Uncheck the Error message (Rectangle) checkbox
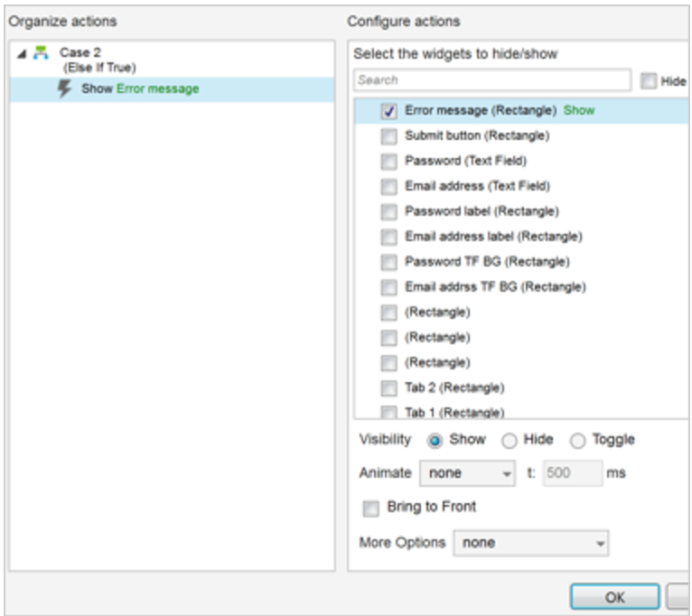 click(388, 111)
